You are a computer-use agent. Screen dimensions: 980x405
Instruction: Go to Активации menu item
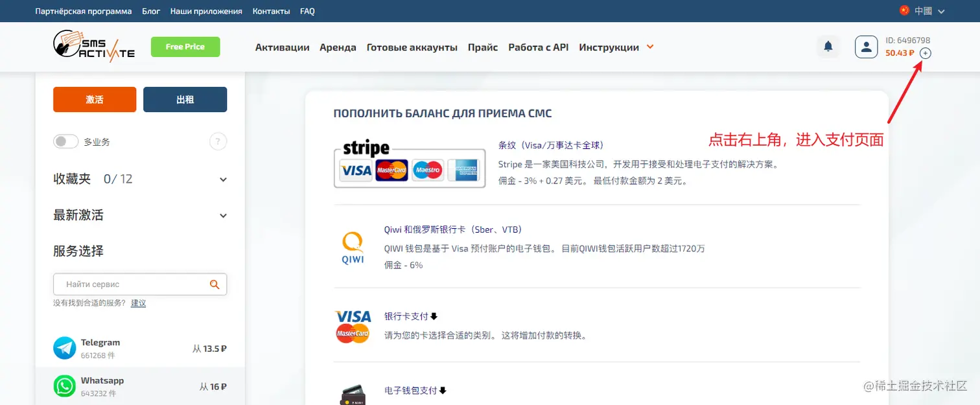point(282,47)
